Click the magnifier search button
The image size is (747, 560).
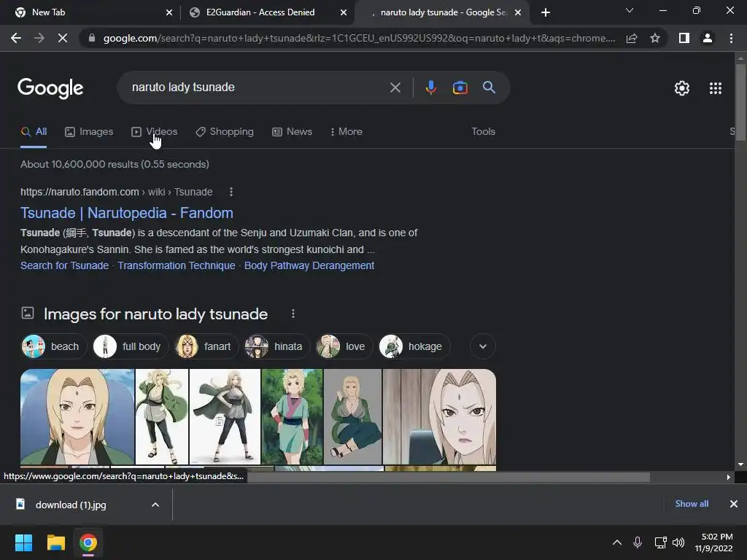pyautogui.click(x=489, y=87)
